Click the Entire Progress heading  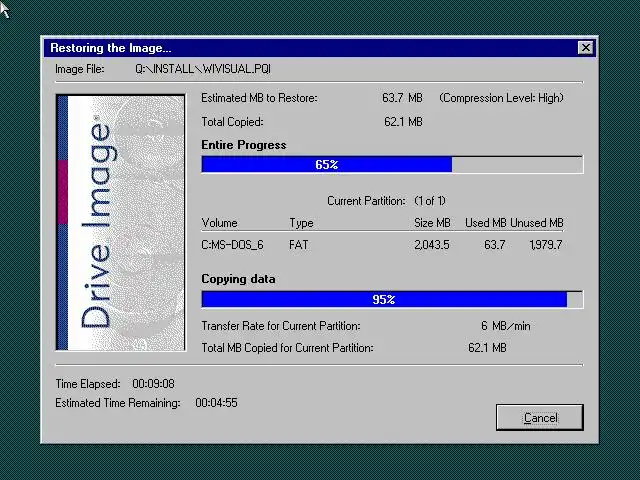(x=244, y=145)
